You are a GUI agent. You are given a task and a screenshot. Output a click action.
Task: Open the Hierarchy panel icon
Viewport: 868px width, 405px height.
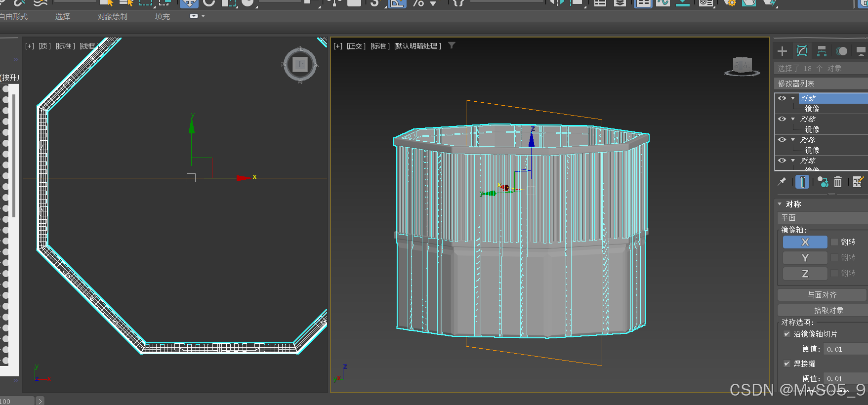822,51
